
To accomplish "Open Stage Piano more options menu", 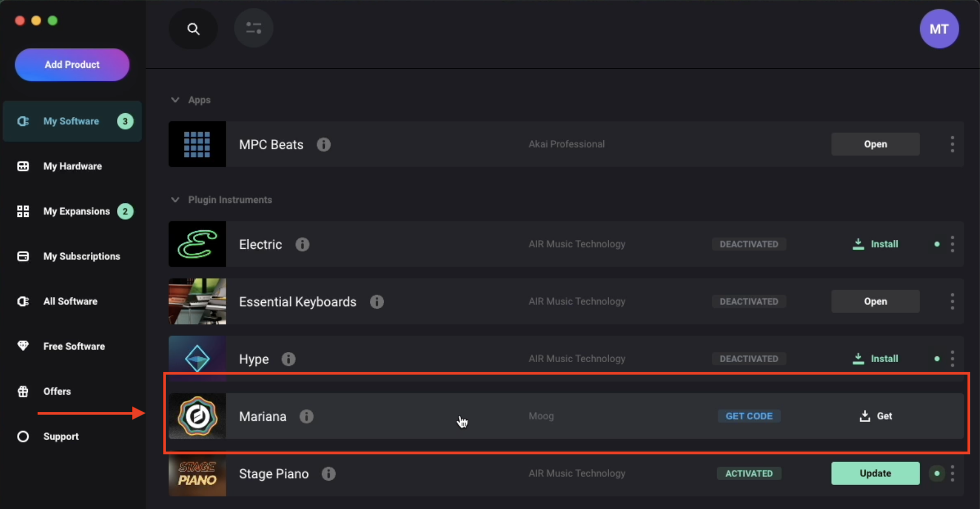I will pyautogui.click(x=952, y=473).
